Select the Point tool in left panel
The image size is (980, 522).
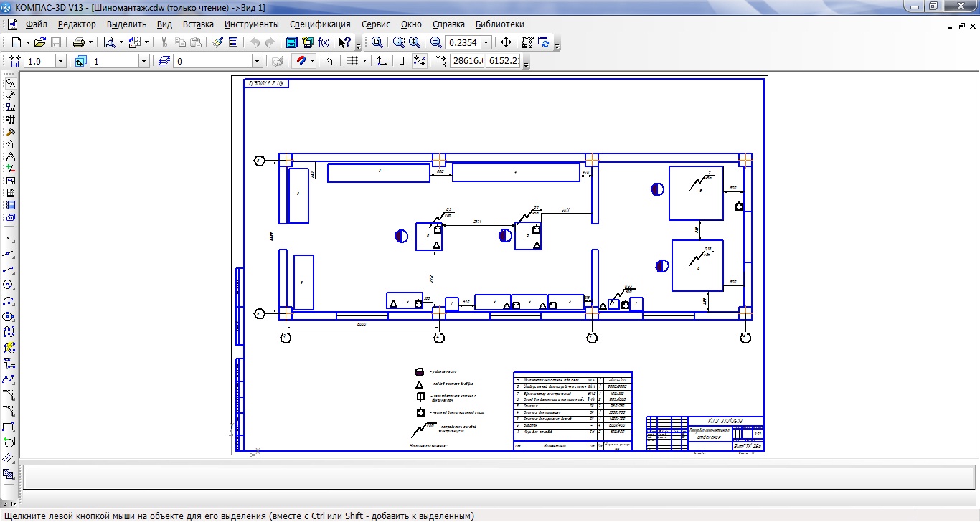pos(9,237)
